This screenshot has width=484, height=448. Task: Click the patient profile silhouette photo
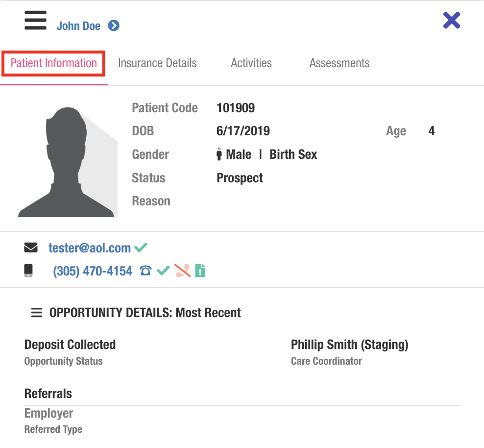coord(68,162)
